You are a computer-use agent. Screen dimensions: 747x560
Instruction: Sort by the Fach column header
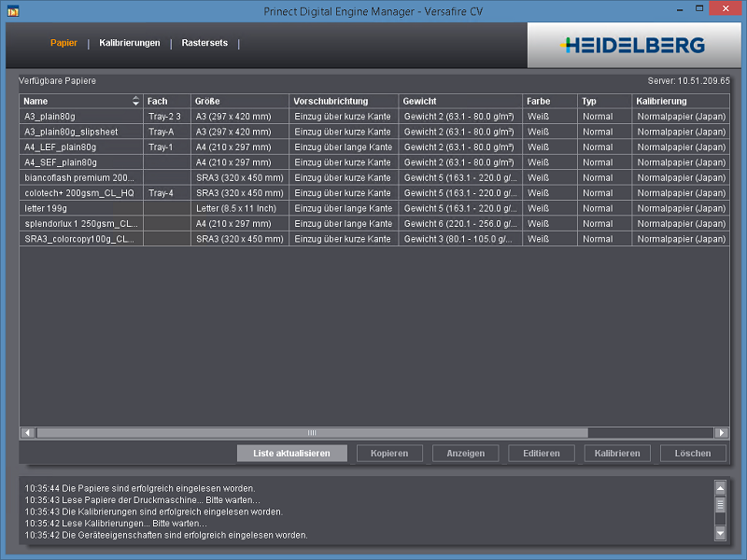(x=167, y=101)
